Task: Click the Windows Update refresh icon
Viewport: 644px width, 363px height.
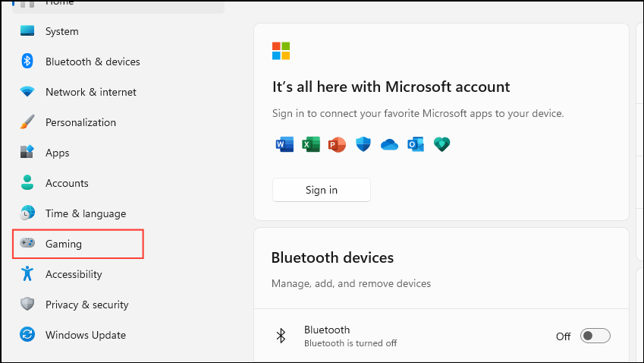Action: (27, 334)
